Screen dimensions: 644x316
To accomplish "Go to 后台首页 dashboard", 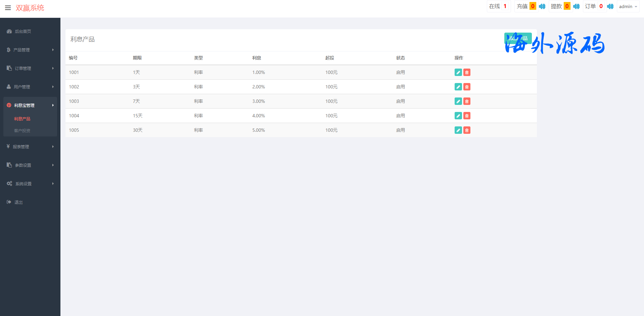I will click(23, 31).
